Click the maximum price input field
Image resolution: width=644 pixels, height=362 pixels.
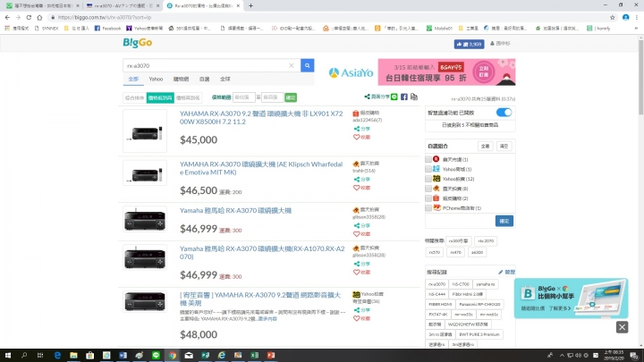pyautogui.click(x=272, y=97)
